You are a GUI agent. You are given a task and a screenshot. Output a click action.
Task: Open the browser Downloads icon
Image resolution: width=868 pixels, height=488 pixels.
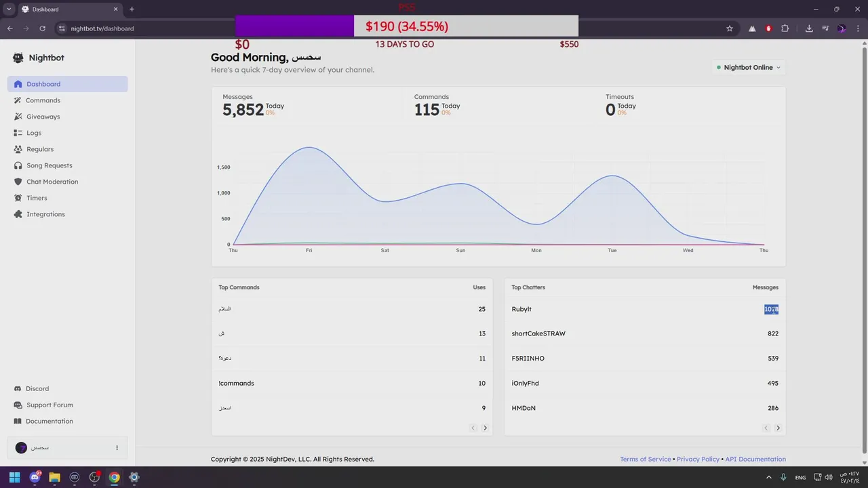point(809,28)
